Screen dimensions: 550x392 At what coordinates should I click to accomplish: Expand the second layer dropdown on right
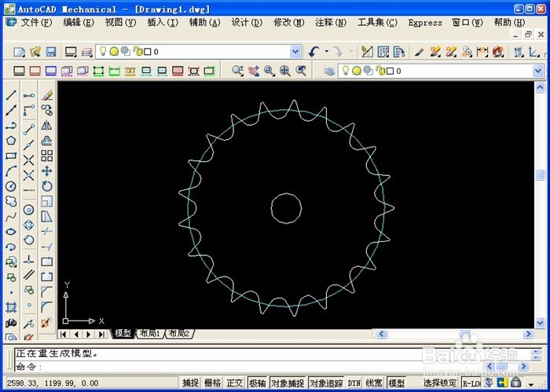coord(538,71)
